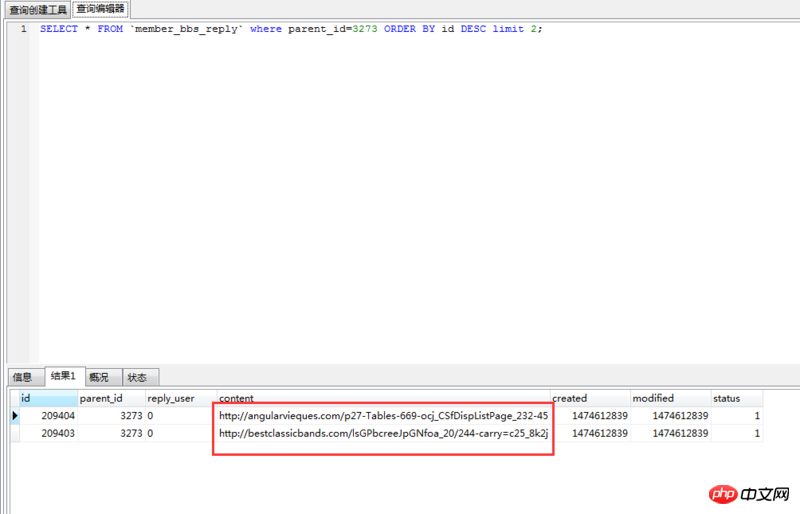Select the parent_id column header
The height and width of the screenshot is (514, 800).
point(110,398)
